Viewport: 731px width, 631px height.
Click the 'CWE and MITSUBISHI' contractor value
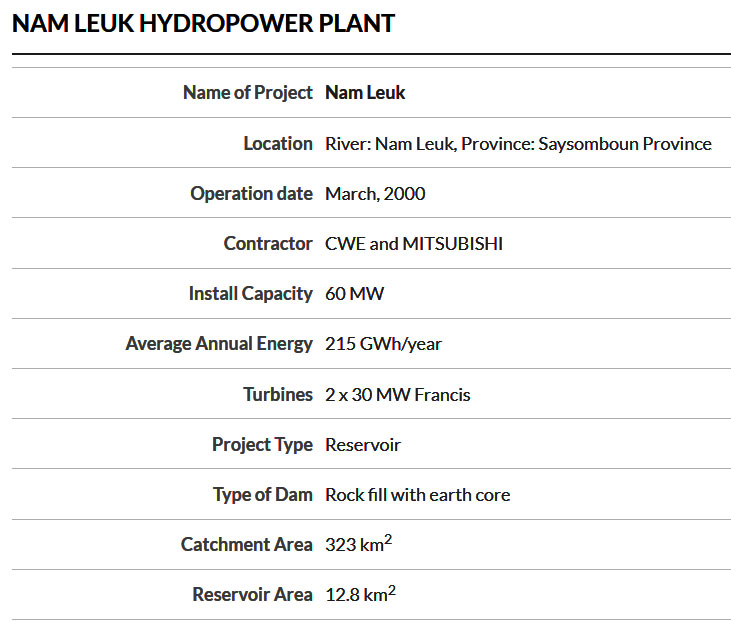coord(414,243)
